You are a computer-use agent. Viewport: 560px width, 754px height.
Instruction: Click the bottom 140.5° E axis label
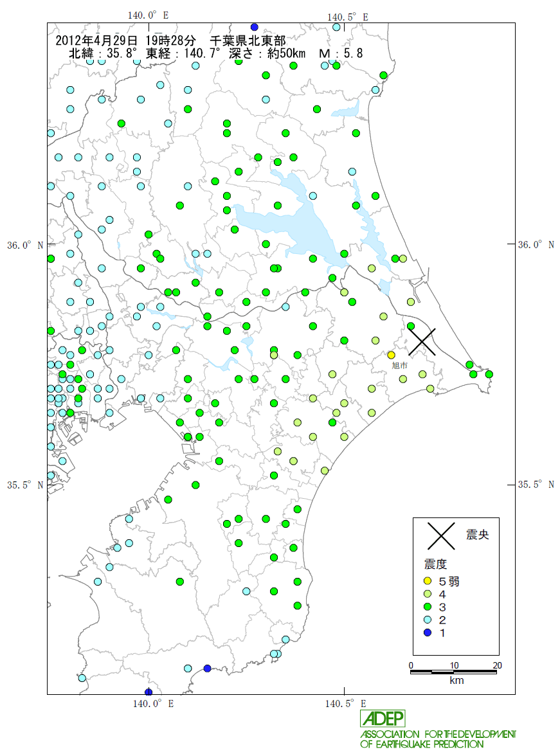[x=345, y=703]
